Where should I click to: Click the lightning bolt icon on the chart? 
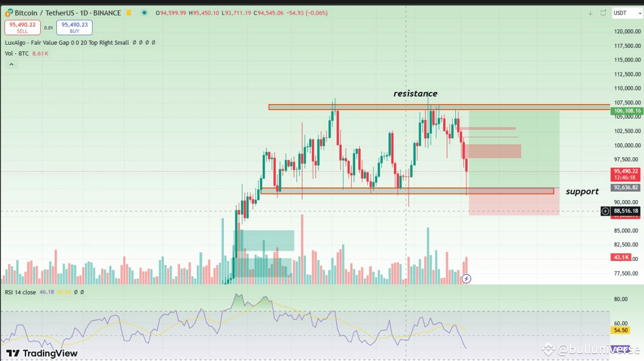(x=466, y=279)
